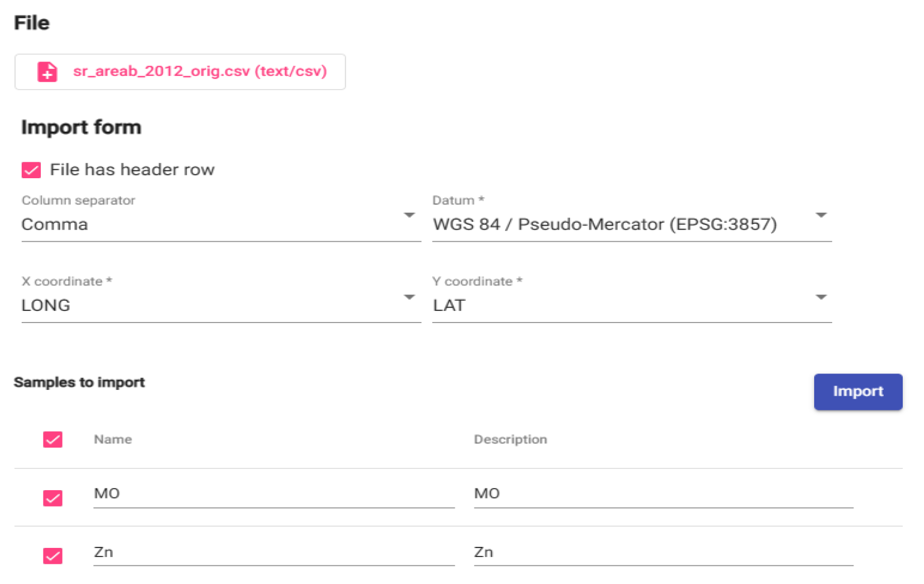Focus the MO description input field
This screenshot has height=584, width=924.
click(663, 494)
